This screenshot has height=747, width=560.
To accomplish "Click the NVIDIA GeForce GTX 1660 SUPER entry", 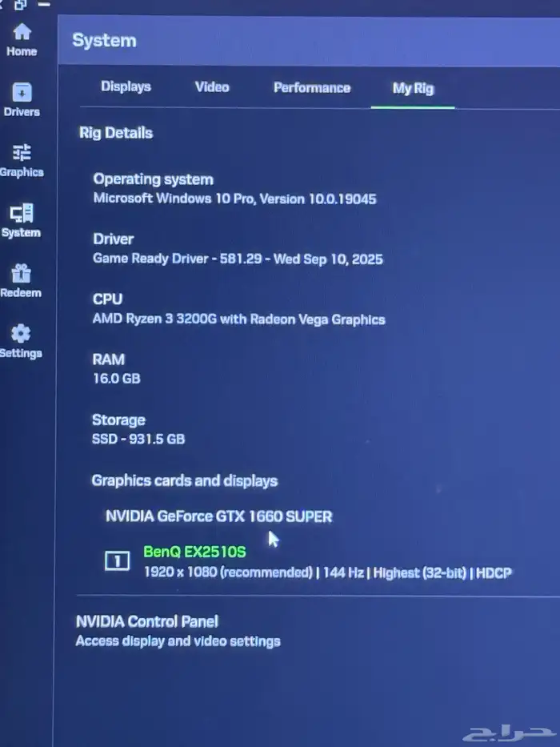I will click(x=218, y=516).
